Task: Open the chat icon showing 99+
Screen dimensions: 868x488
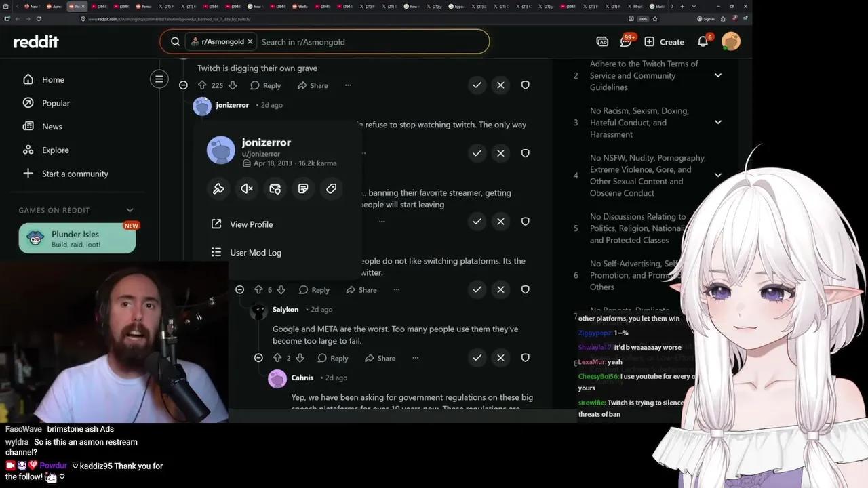Action: (626, 41)
